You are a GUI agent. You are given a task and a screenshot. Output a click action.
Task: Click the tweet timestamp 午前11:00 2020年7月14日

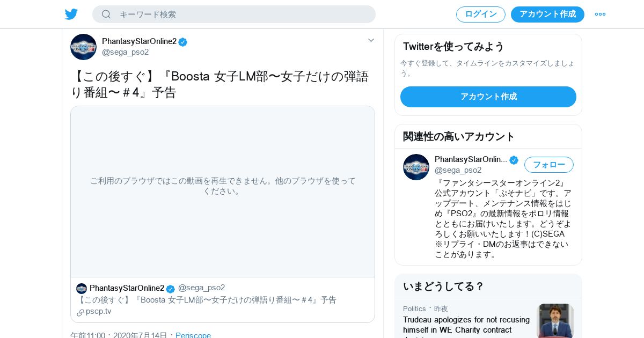pyautogui.click(x=119, y=335)
